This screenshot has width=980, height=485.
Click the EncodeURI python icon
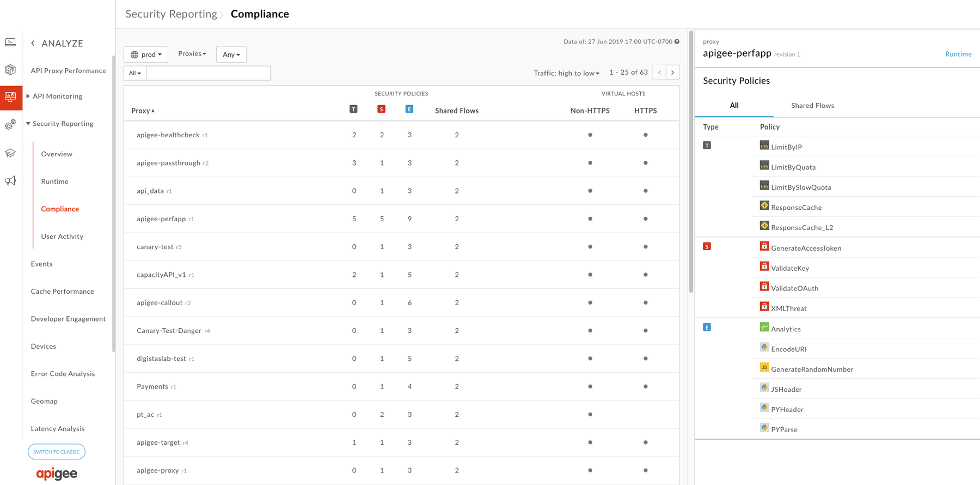[x=764, y=348]
